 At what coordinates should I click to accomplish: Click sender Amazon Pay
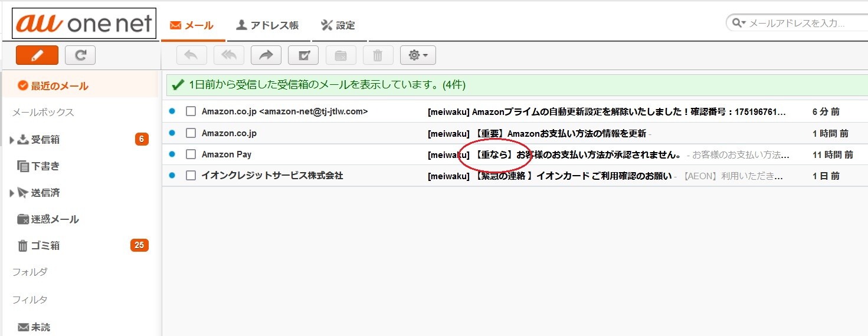(x=227, y=154)
